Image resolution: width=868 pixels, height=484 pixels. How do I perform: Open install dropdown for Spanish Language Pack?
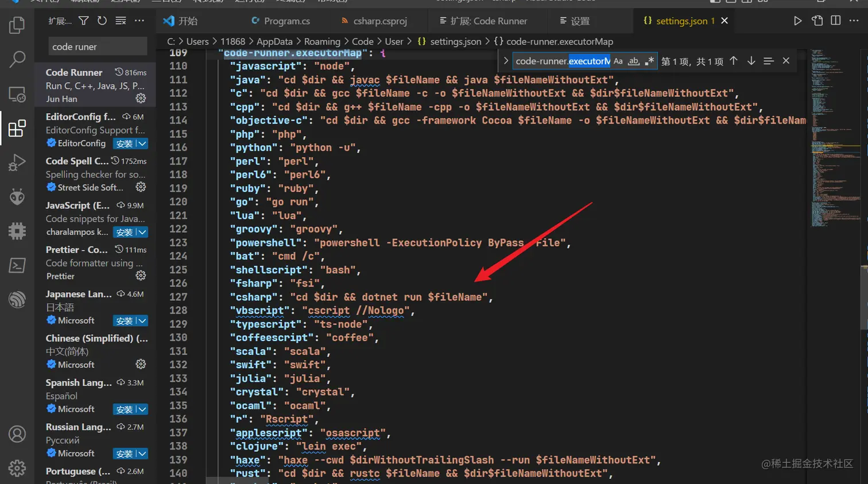tap(142, 409)
